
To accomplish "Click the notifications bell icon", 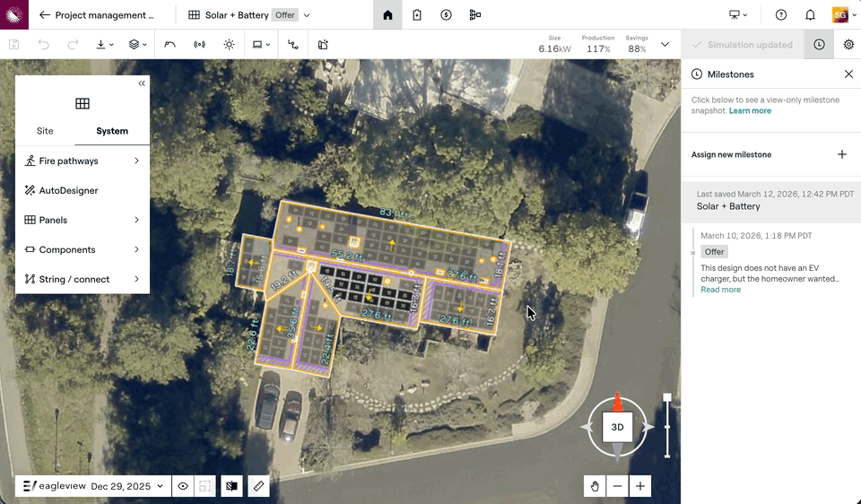I will [x=810, y=15].
